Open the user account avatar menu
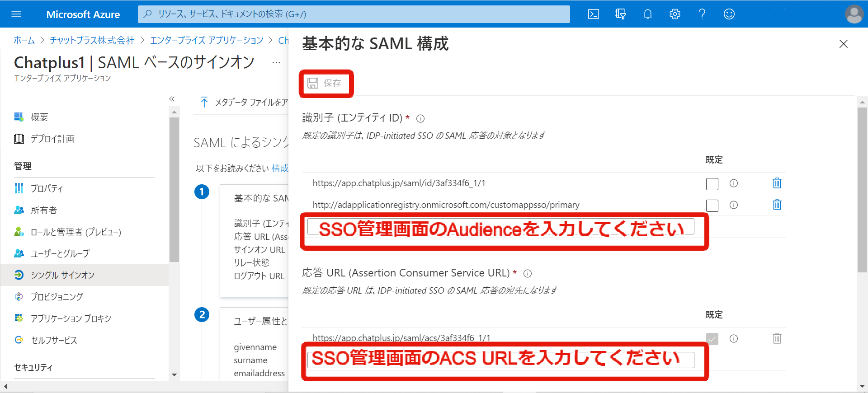 (854, 14)
